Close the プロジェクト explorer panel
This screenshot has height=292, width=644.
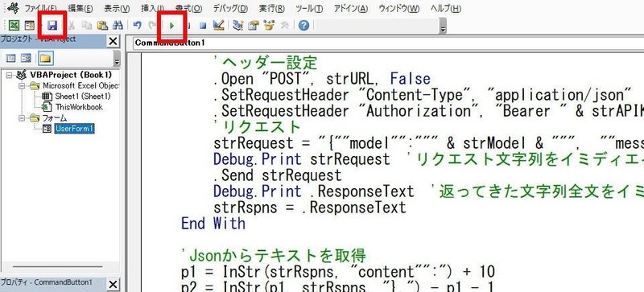coord(113,42)
